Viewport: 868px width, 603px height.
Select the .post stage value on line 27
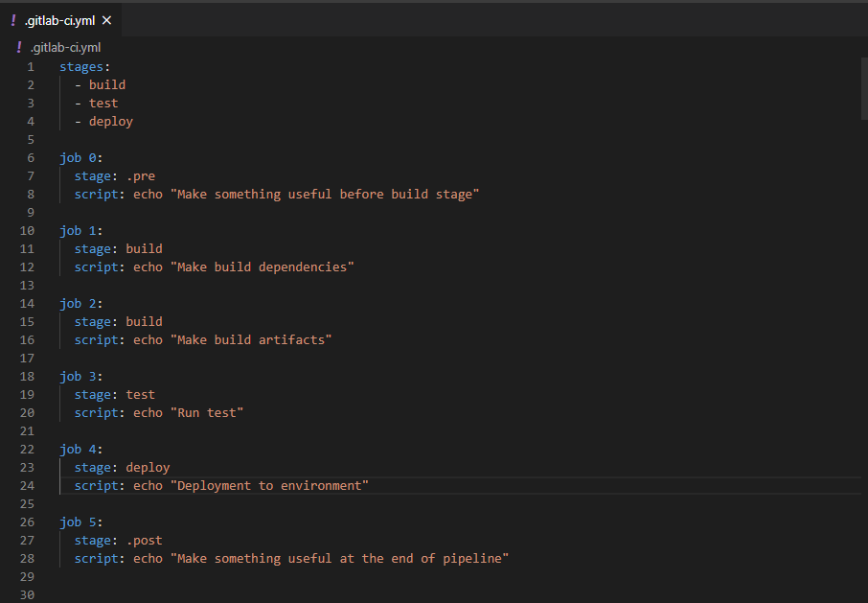144,540
